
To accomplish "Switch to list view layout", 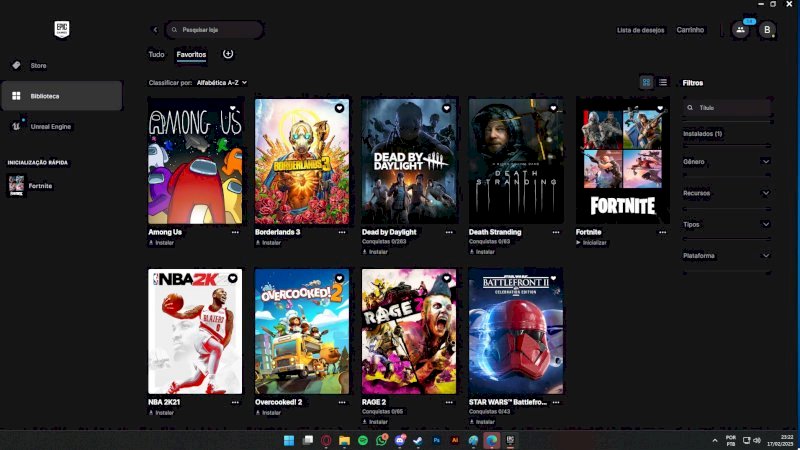I will coord(663,82).
